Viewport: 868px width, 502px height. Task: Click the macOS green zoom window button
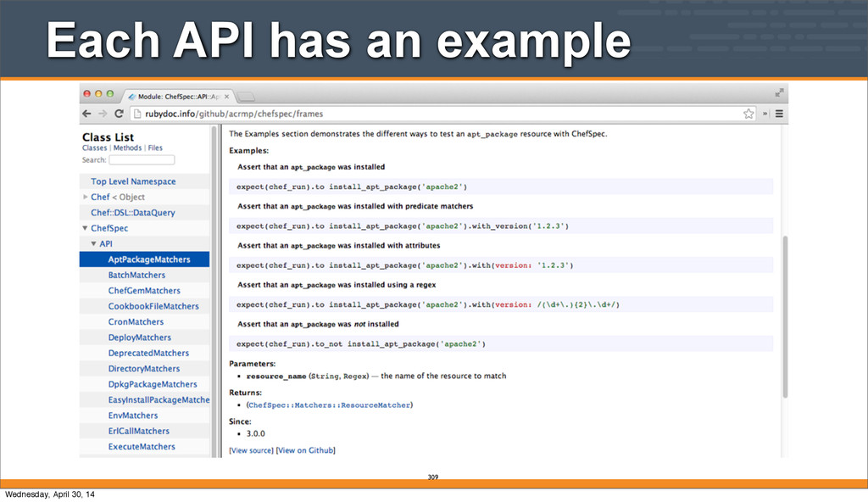point(110,93)
